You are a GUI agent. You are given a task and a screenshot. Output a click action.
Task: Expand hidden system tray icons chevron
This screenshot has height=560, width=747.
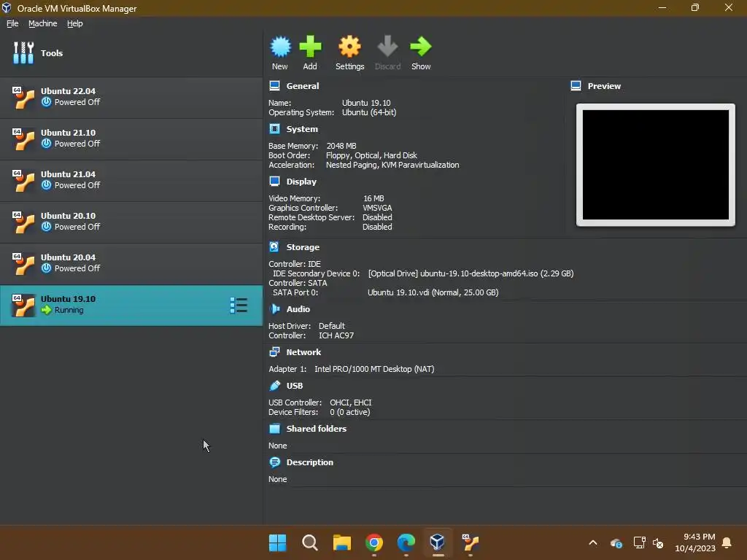click(593, 542)
